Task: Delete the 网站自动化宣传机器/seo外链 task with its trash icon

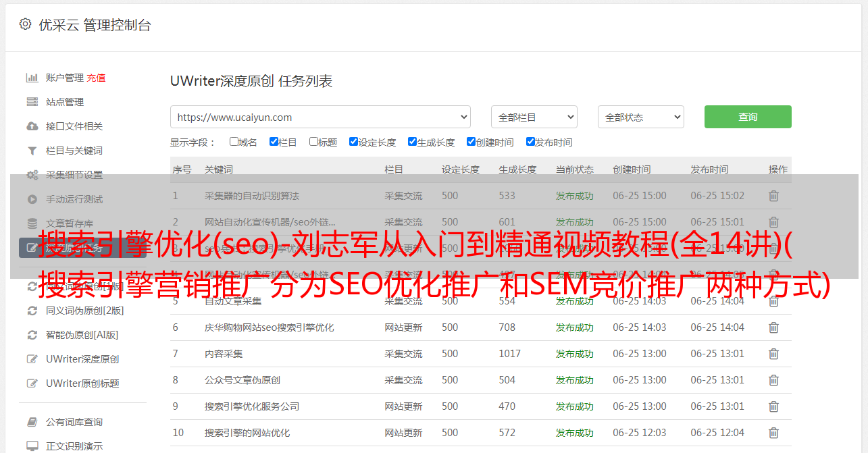Action: [x=773, y=222]
